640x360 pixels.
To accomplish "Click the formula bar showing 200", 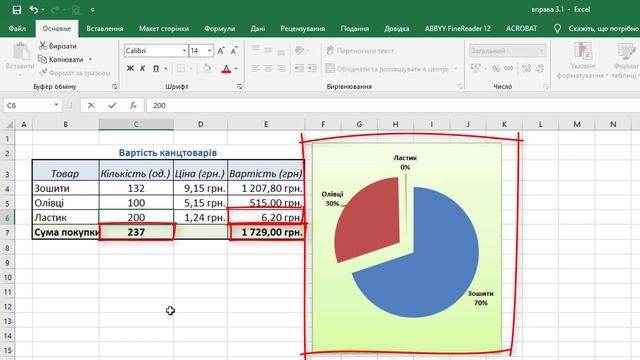I will [x=393, y=105].
